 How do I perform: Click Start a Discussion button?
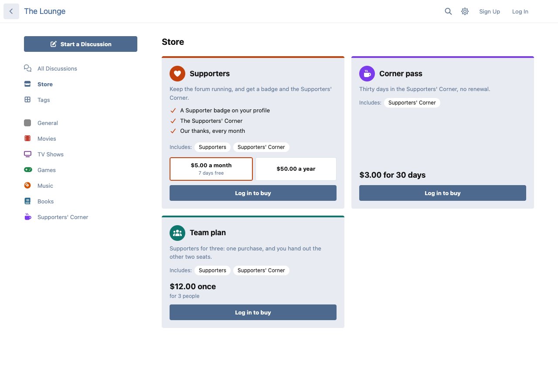tap(81, 44)
